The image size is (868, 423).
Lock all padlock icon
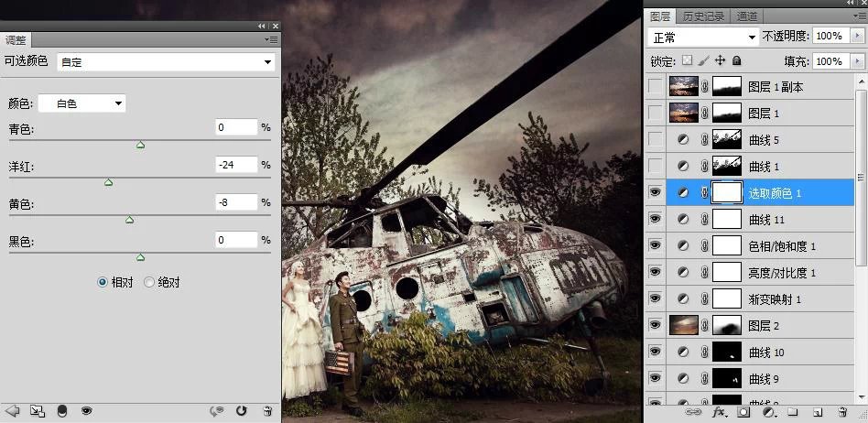737,60
